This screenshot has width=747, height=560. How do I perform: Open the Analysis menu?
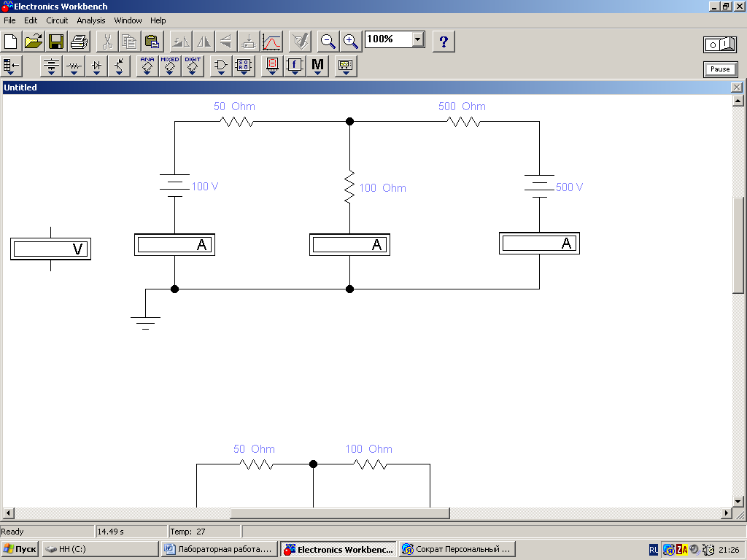tap(91, 20)
